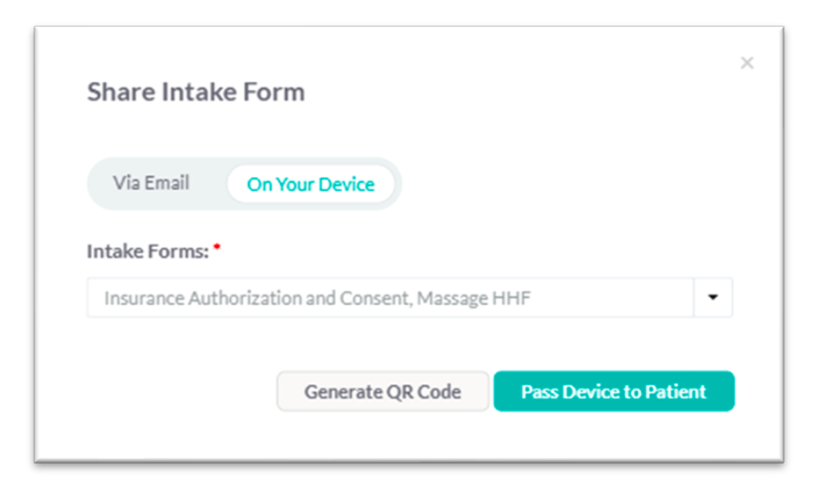The width and height of the screenshot is (830, 504).
Task: Click the Intake Forms selection field
Action: [x=390, y=298]
